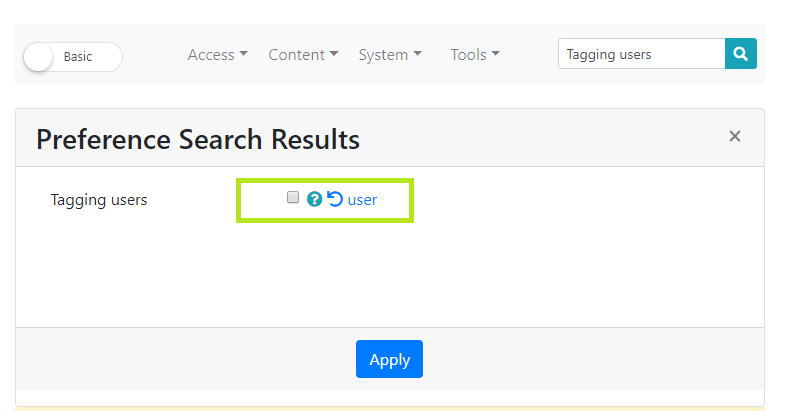The width and height of the screenshot is (793, 411).
Task: Click the Preference Search Results heading
Action: [x=198, y=139]
